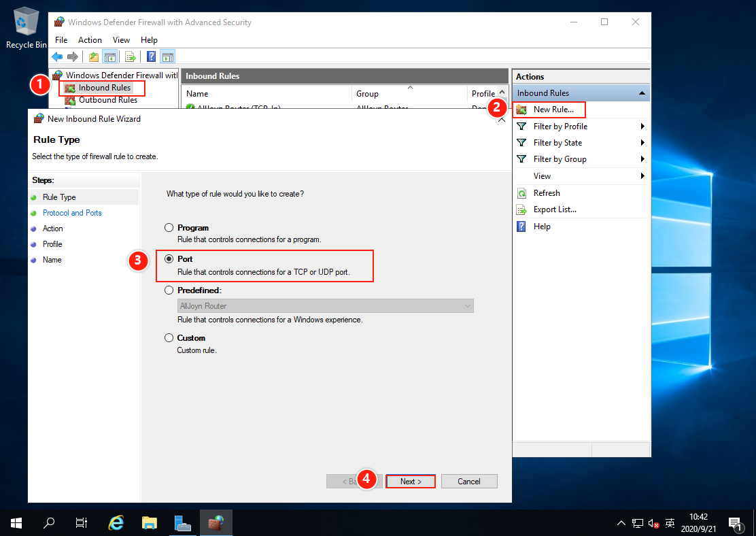Viewport: 756px width, 536px height.
Task: Open the Recycle Bin desktop icon
Action: pyautogui.click(x=26, y=27)
